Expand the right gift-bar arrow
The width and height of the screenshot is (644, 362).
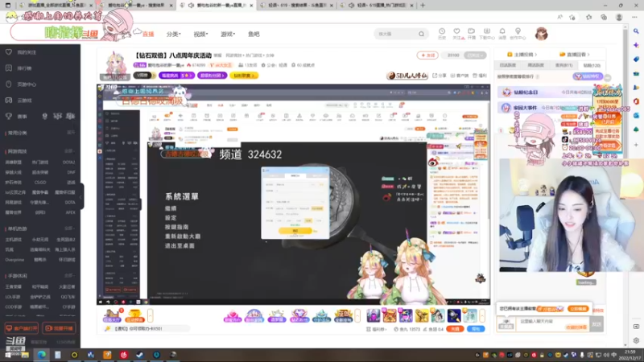pos(482,315)
